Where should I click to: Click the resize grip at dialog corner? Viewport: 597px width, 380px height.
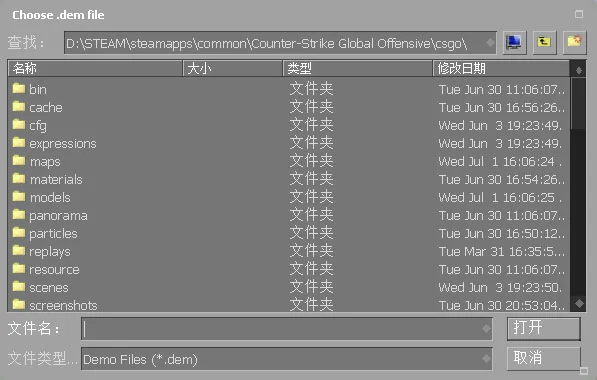pyautogui.click(x=584, y=370)
